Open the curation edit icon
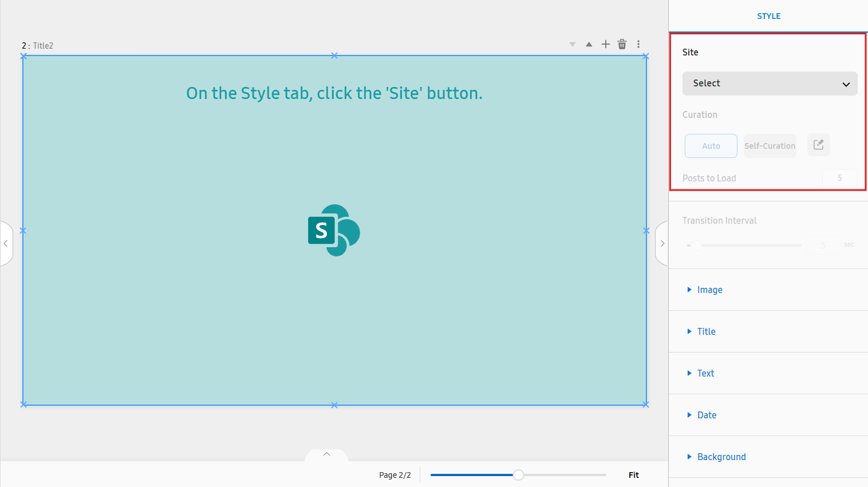Image resolution: width=868 pixels, height=487 pixels. (818, 145)
